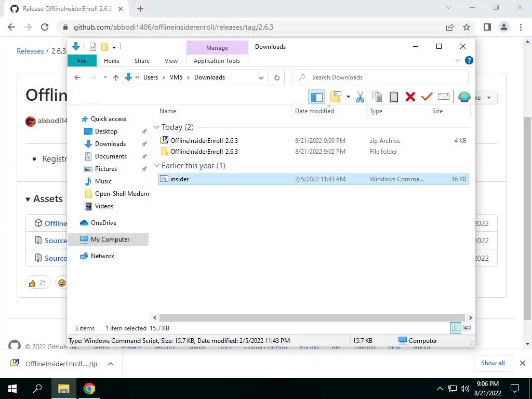Toggle the Chrome side panel icon

tap(487, 27)
